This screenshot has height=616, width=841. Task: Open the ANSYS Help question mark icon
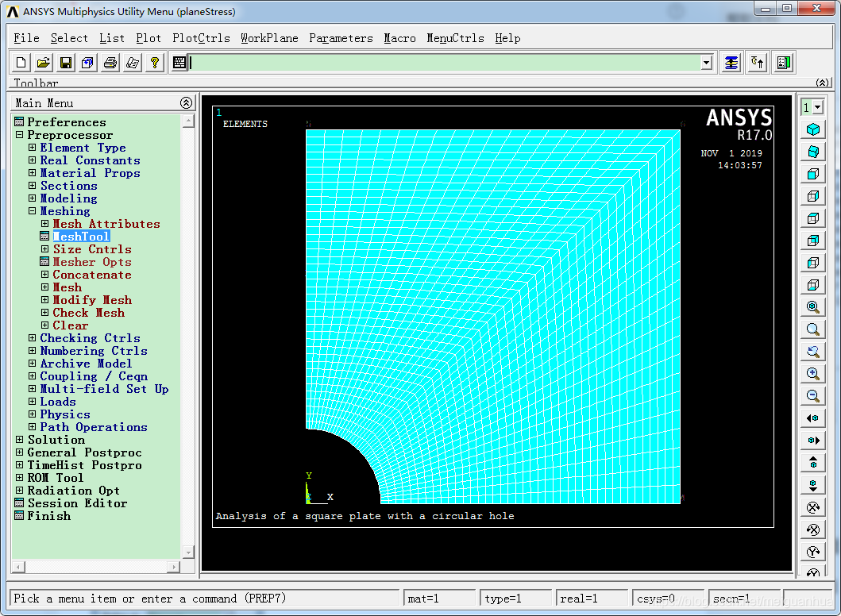(155, 63)
